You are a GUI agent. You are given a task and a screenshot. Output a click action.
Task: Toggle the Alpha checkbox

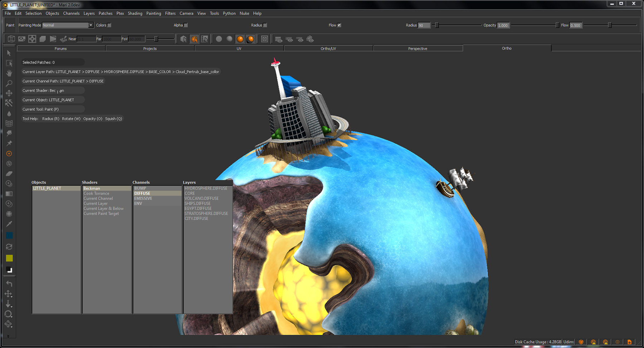tap(186, 25)
